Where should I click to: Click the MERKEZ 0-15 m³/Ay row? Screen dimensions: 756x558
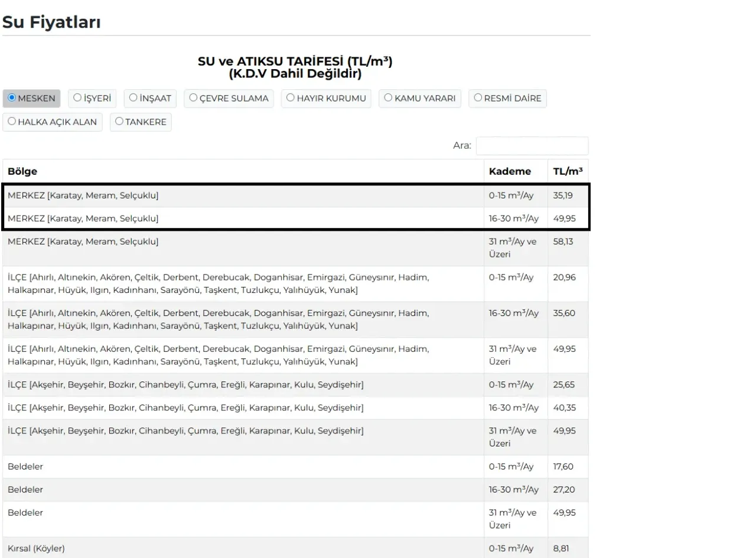[242, 195]
